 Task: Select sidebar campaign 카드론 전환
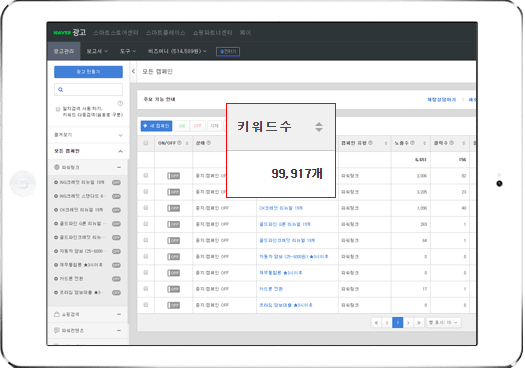(71, 279)
